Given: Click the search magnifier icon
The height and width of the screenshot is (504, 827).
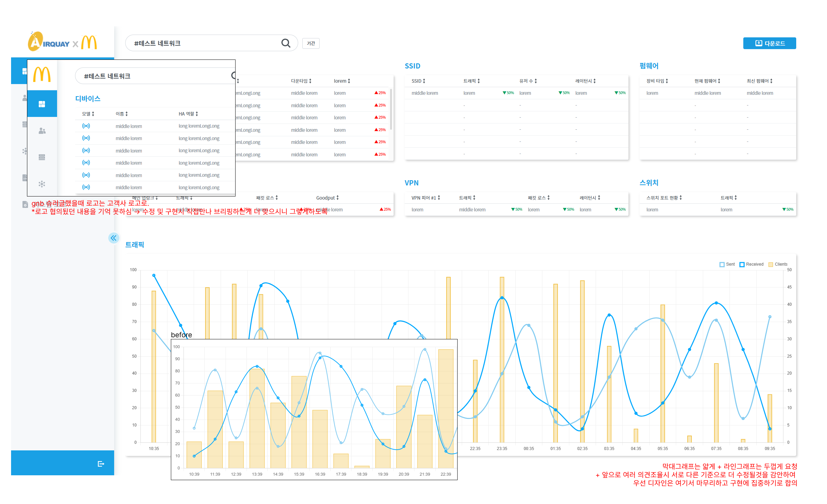Looking at the screenshot, I should coord(286,43).
